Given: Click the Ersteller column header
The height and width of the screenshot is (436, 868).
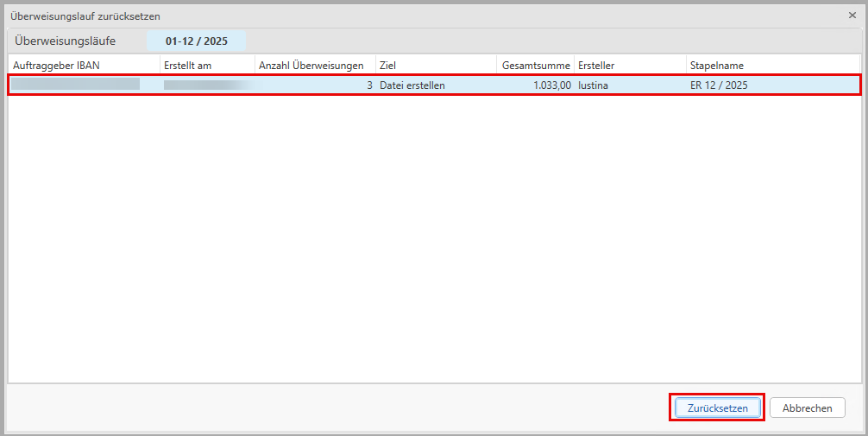Looking at the screenshot, I should click(630, 65).
